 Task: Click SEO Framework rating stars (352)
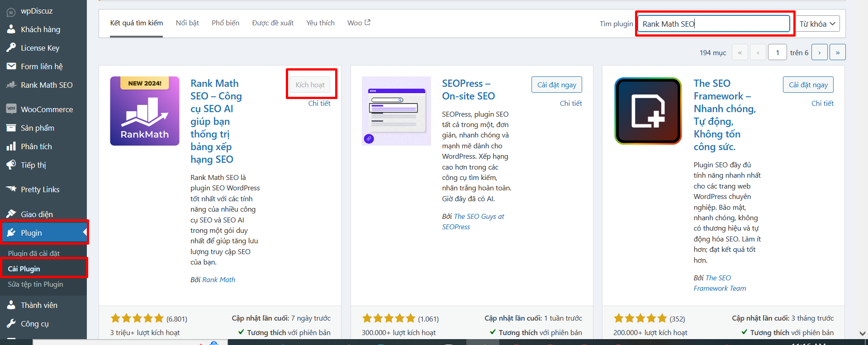pyautogui.click(x=640, y=318)
